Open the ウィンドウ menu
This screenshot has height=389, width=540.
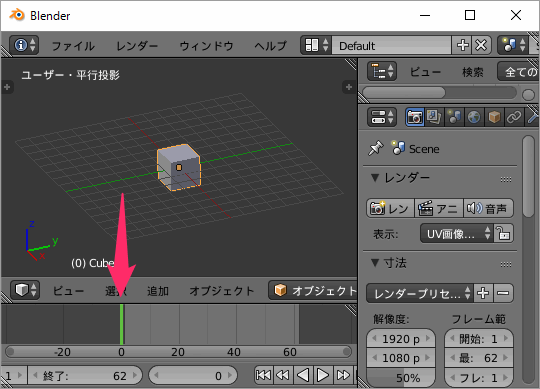tap(206, 46)
